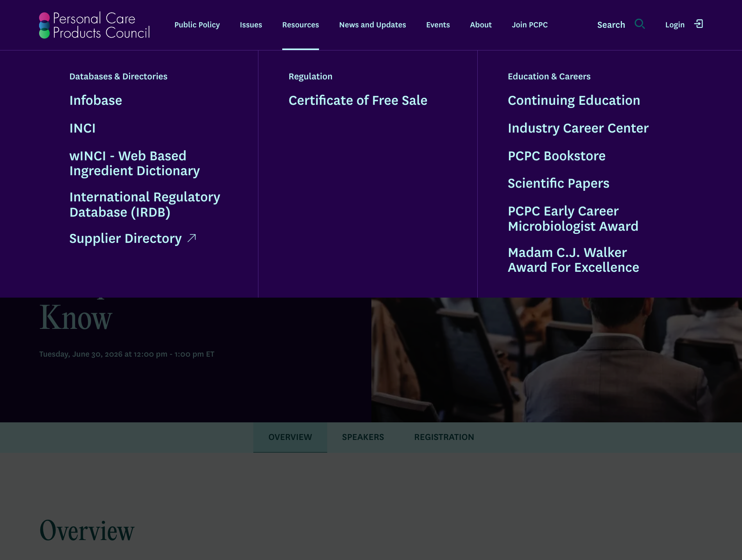Open the Public Policy menu

(x=197, y=25)
